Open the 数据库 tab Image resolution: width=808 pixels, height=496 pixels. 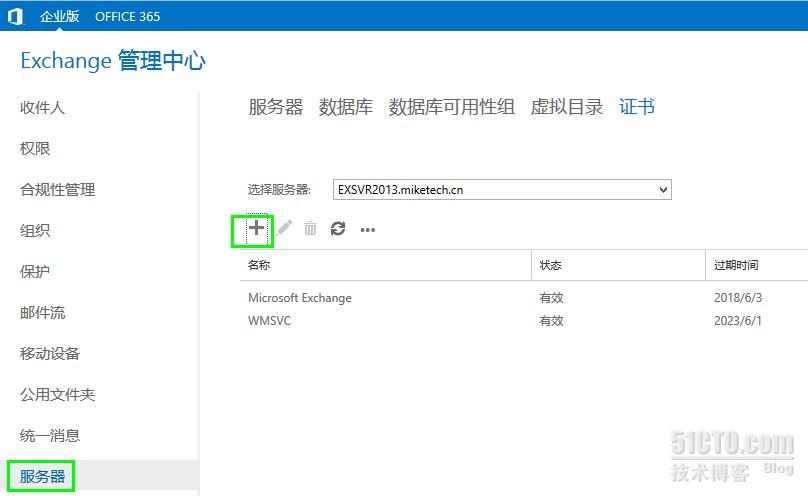346,107
